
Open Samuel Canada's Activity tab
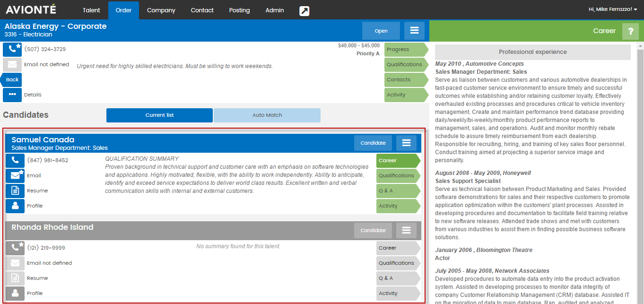pos(398,206)
